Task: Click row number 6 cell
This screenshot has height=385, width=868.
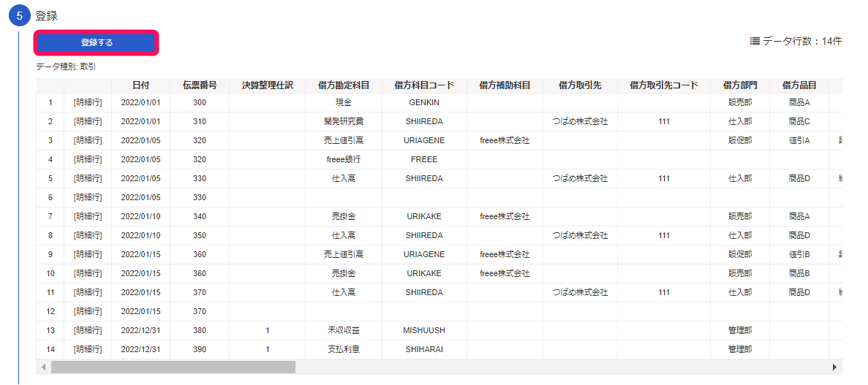Action: click(x=50, y=197)
